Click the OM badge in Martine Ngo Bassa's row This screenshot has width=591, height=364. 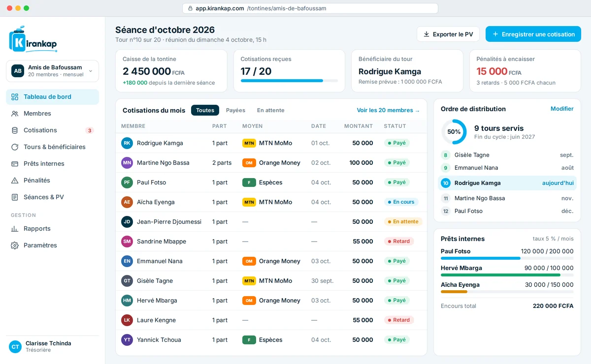tap(249, 163)
